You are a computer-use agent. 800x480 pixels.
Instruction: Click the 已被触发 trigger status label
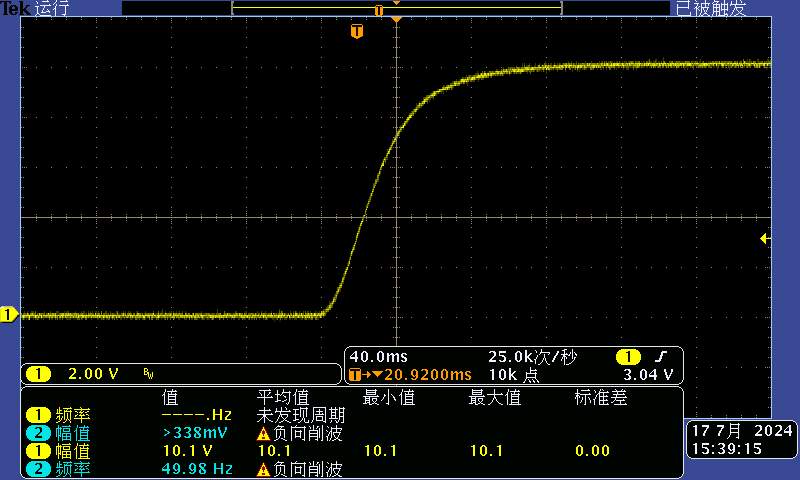pyautogui.click(x=710, y=9)
